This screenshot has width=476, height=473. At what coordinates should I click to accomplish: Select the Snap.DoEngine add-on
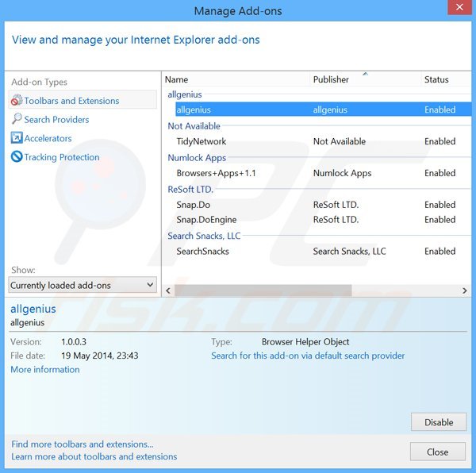[x=206, y=220]
